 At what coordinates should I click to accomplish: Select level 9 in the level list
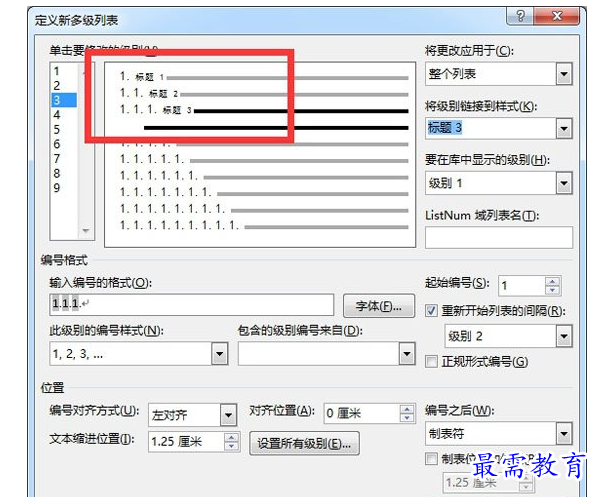click(x=56, y=188)
